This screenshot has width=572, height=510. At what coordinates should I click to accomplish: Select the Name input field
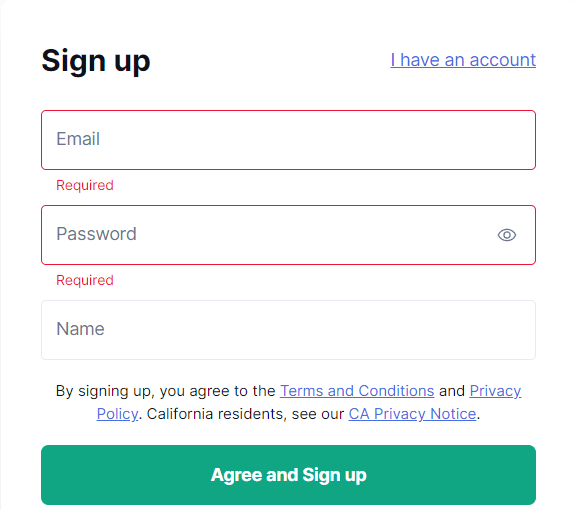click(x=288, y=330)
